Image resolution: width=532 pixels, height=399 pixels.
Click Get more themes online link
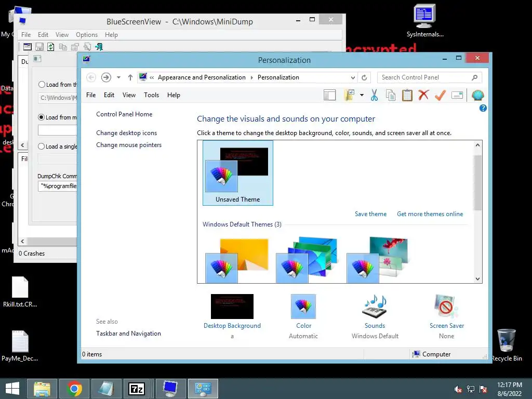click(x=430, y=214)
